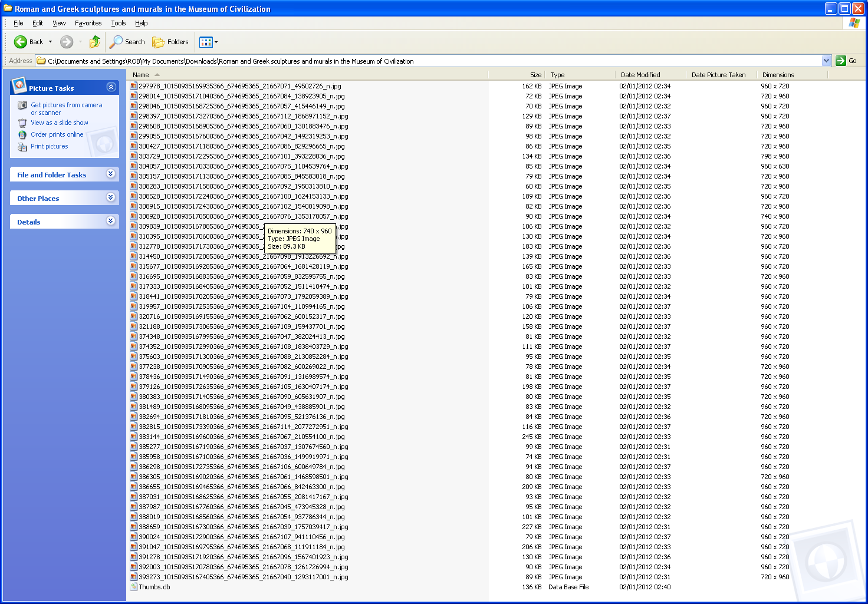Select file icon of 316695_10150935168835366 jpg
This screenshot has height=604, width=868.
pos(134,276)
